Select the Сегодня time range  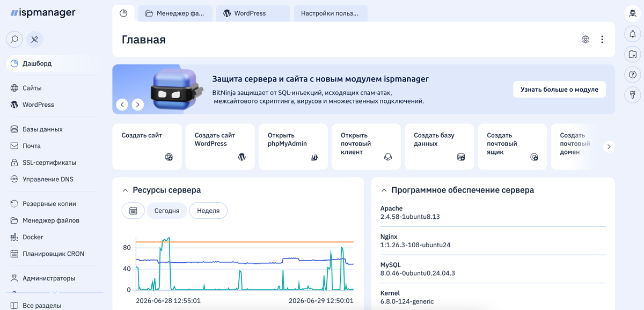pos(167,211)
